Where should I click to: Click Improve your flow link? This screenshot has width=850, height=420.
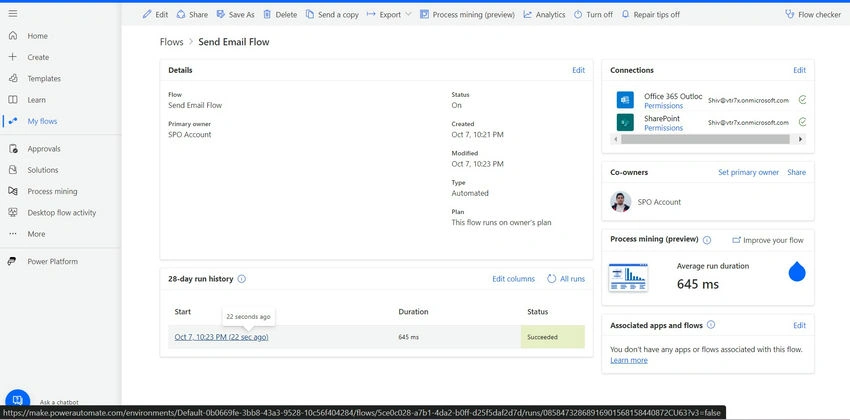[x=768, y=240]
